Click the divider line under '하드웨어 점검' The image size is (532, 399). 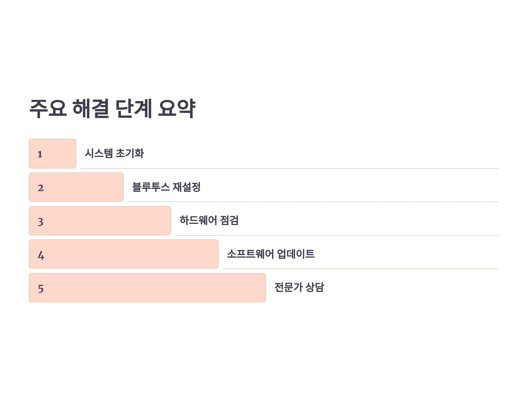[x=337, y=235]
